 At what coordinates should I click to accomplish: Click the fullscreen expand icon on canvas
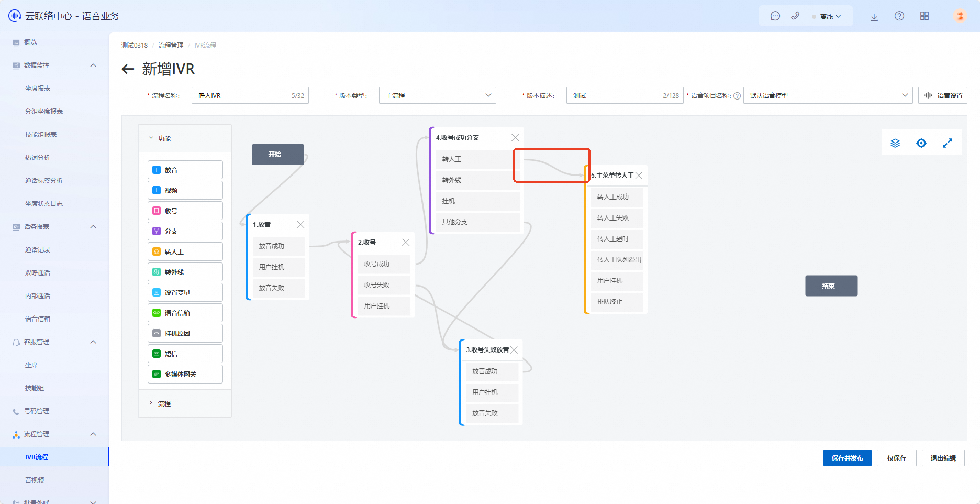point(948,143)
